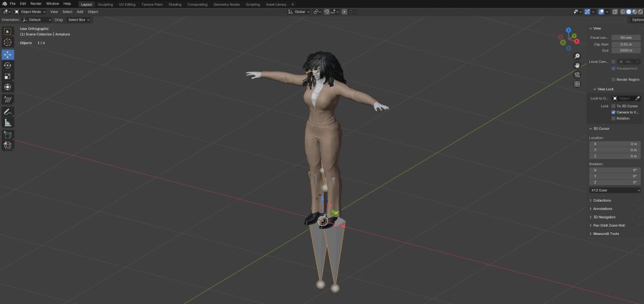
Task: Click the pan view hand gizmo
Action: click(x=577, y=65)
